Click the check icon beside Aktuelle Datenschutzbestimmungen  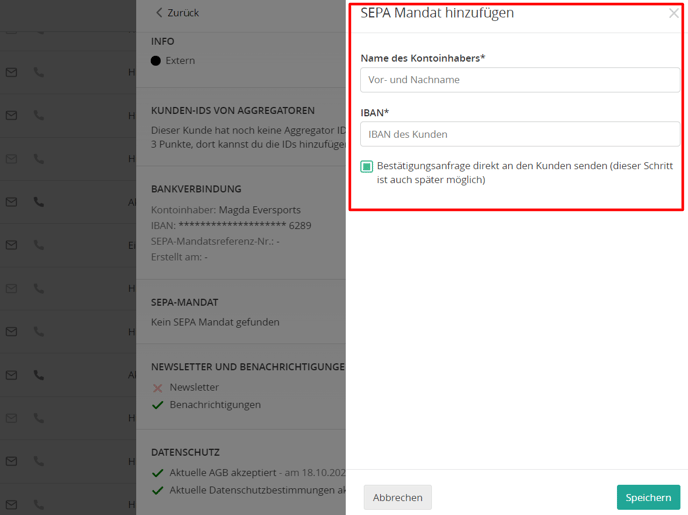pyautogui.click(x=158, y=490)
